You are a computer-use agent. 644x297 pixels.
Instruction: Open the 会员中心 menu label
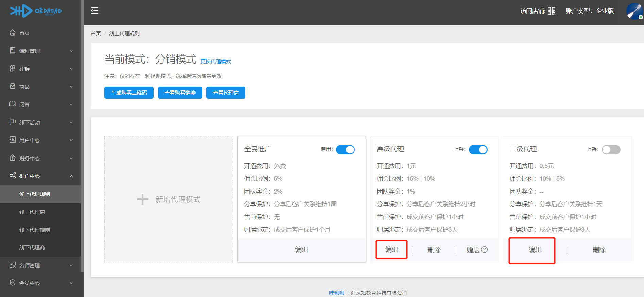(30, 283)
